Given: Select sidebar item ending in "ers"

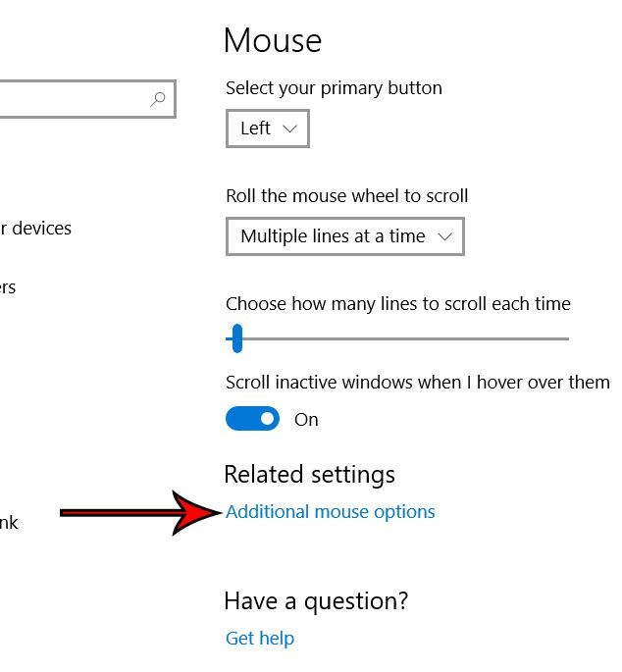Looking at the screenshot, I should [x=8, y=287].
